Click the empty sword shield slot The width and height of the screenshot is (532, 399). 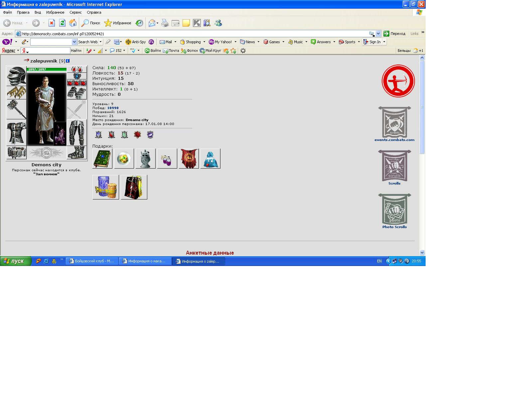77,109
